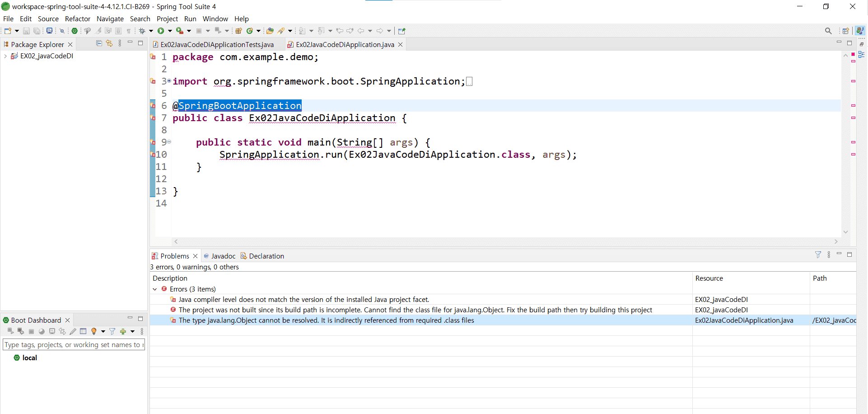
Task: Click the New file wizard icon
Action: click(8, 31)
